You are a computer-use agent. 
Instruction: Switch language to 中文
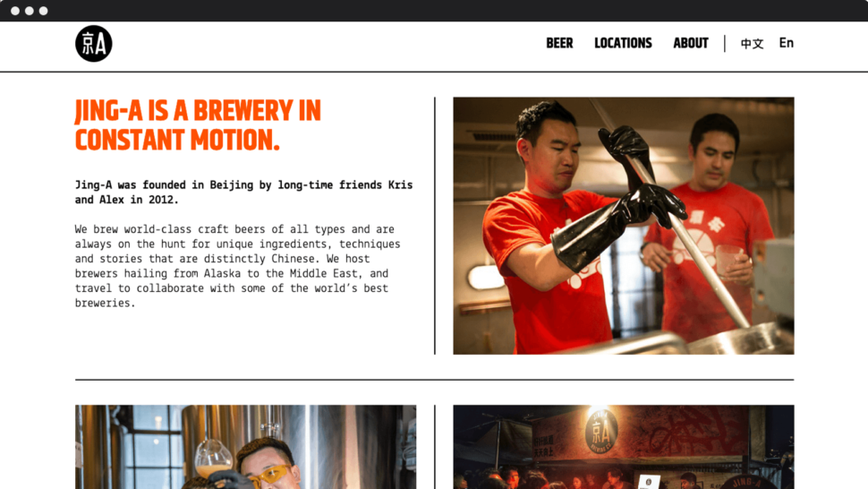click(x=752, y=43)
